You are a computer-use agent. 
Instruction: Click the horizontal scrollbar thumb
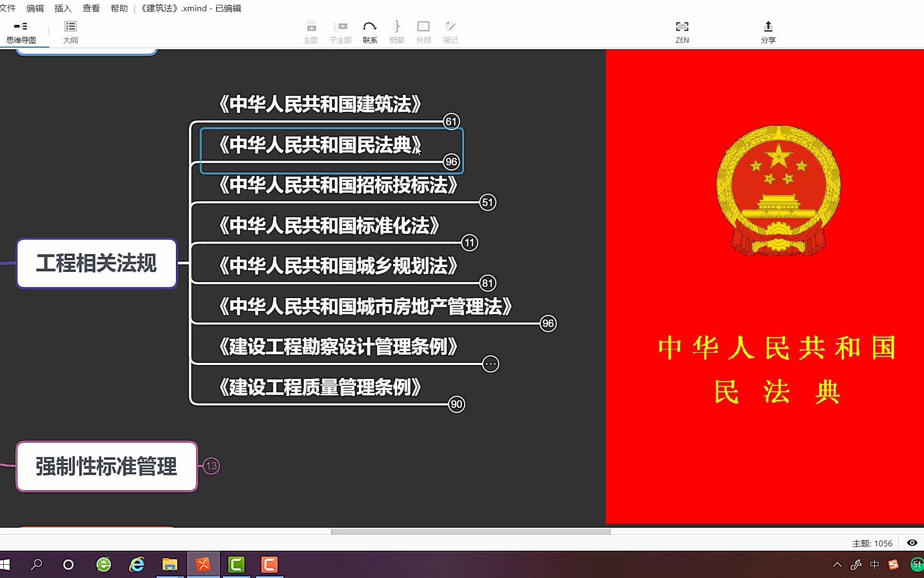[x=471, y=531]
